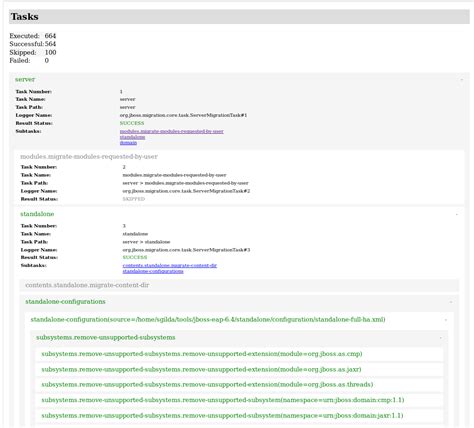Click the Task Number value 2
Screen dimensions: 474x428
tap(124, 167)
